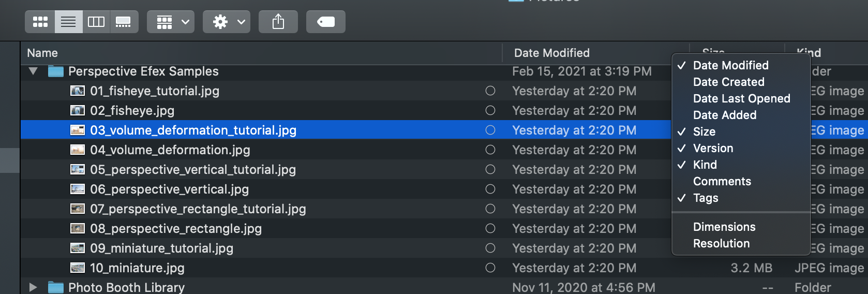The height and width of the screenshot is (294, 868).
Task: Click the Share toolbar button
Action: [278, 22]
